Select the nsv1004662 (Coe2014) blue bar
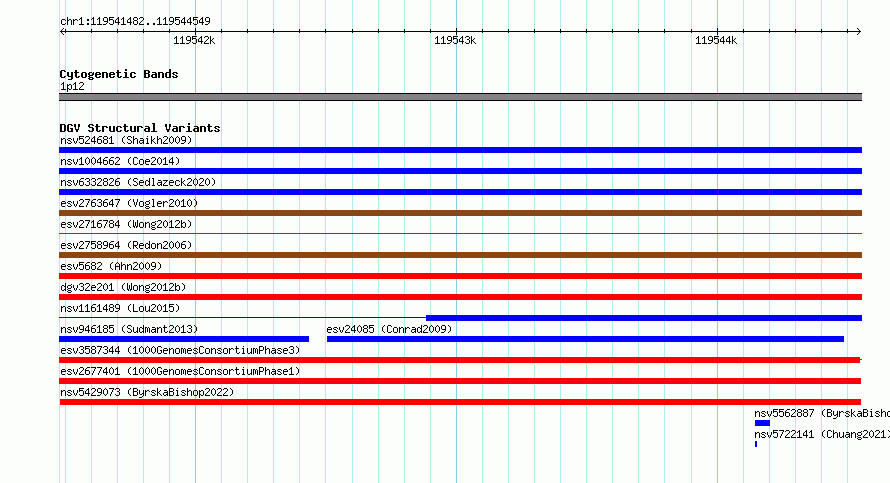Screen dimensions: 890x483 pos(460,171)
